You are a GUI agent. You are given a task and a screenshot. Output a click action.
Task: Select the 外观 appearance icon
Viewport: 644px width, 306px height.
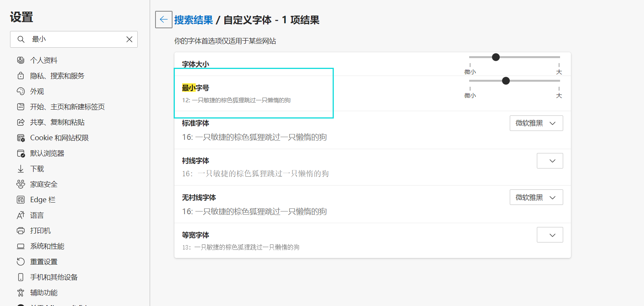[x=21, y=91]
